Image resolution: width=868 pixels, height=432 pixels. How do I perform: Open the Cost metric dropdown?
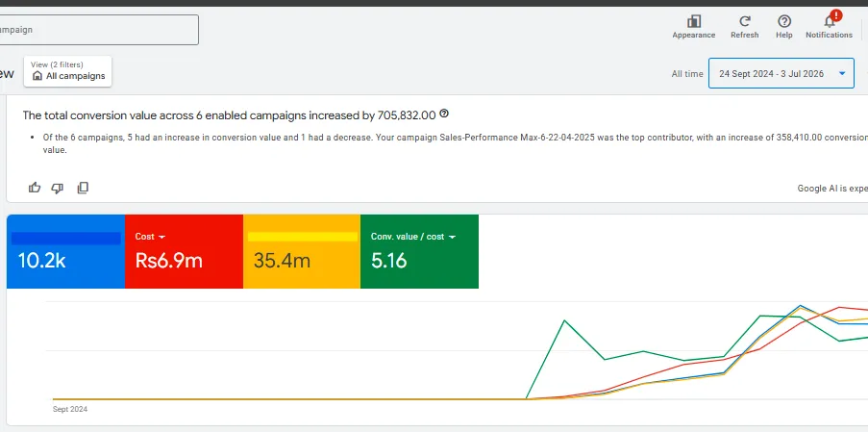tap(150, 237)
